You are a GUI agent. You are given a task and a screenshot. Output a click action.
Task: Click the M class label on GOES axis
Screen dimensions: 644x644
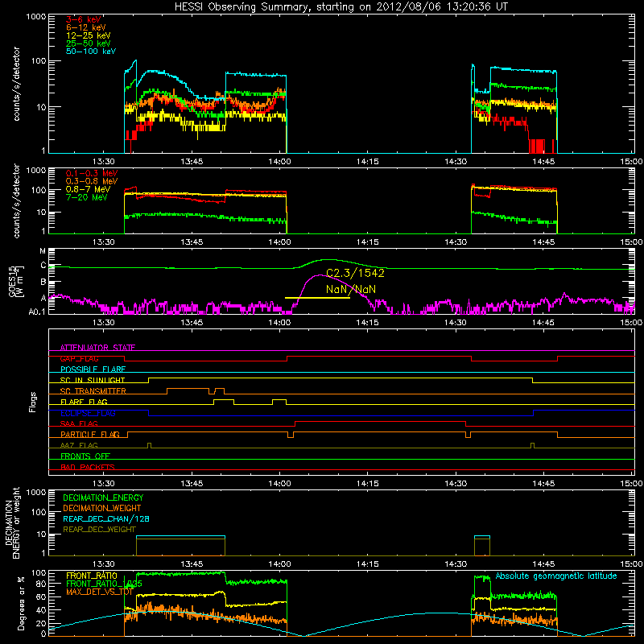click(x=43, y=251)
